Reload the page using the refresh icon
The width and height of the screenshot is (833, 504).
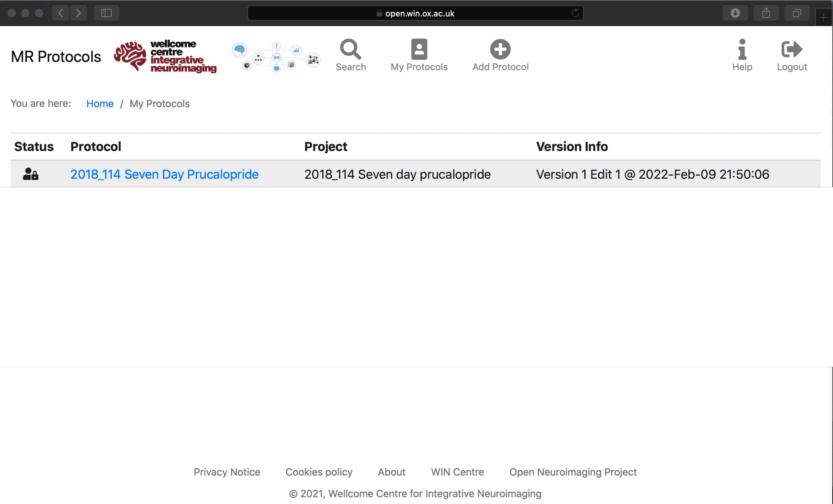click(x=575, y=13)
